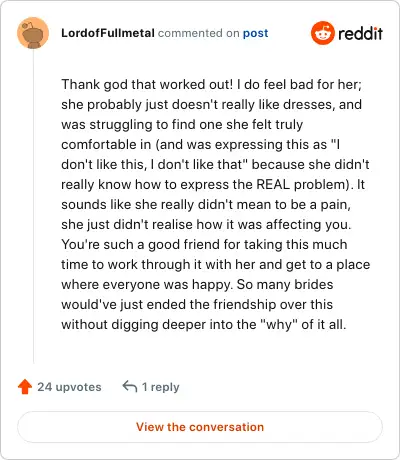The width and height of the screenshot is (400, 460).
Task: Click the line starting "sounds like she really"
Action: click(x=206, y=204)
